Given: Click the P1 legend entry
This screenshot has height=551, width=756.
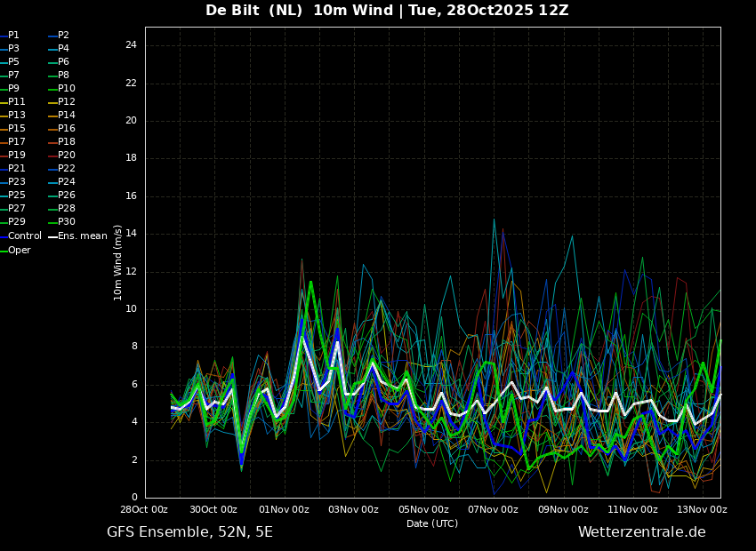Looking at the screenshot, I should coord(10,36).
